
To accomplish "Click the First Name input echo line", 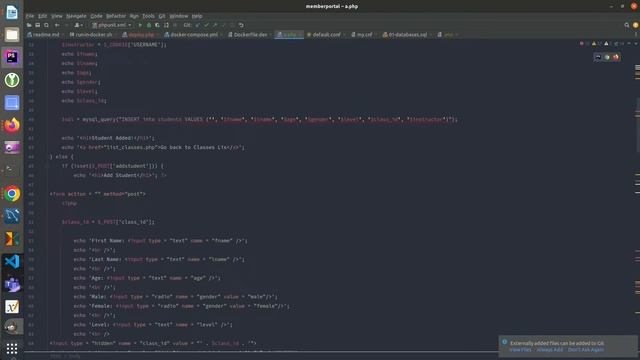I will point(160,241).
